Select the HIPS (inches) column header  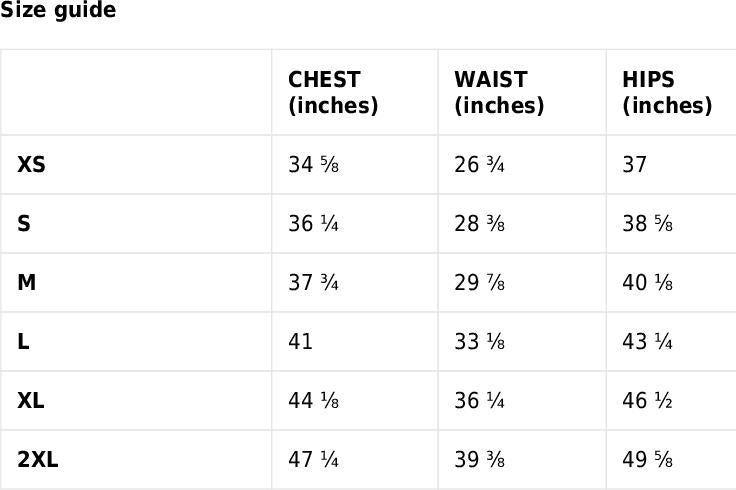point(666,93)
